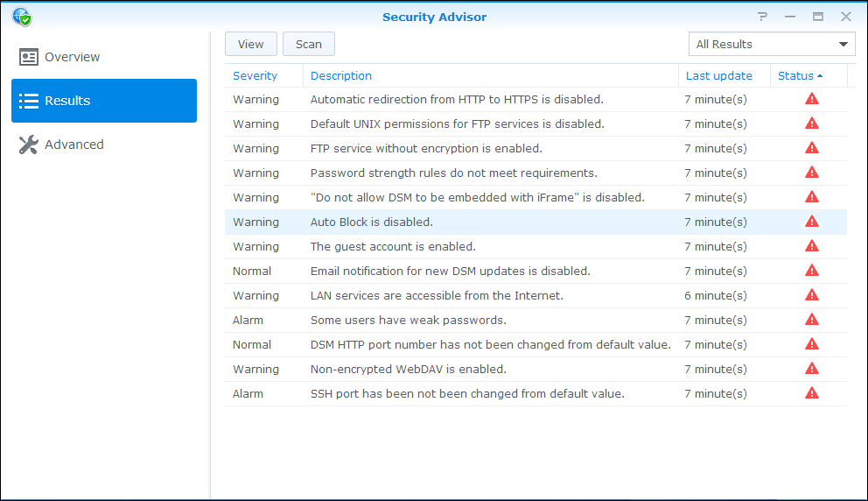Viewport: 868px width, 501px height.
Task: Switch to the Advanced tab
Action: [x=104, y=145]
